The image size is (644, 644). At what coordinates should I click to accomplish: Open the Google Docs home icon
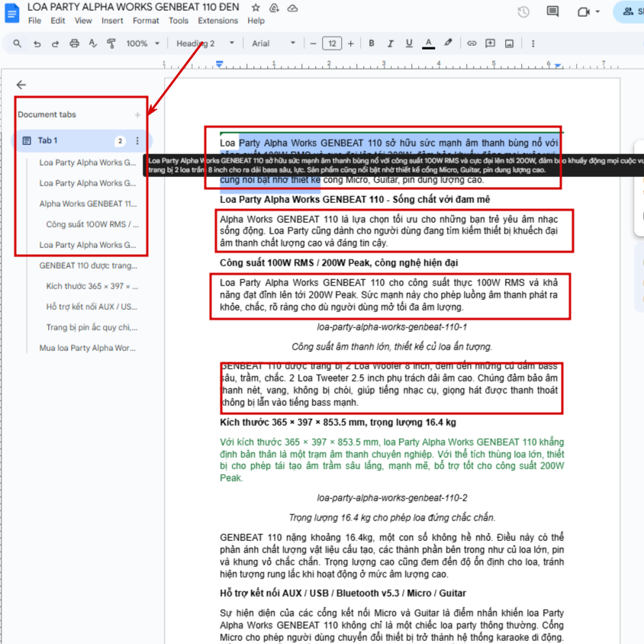click(x=11, y=13)
